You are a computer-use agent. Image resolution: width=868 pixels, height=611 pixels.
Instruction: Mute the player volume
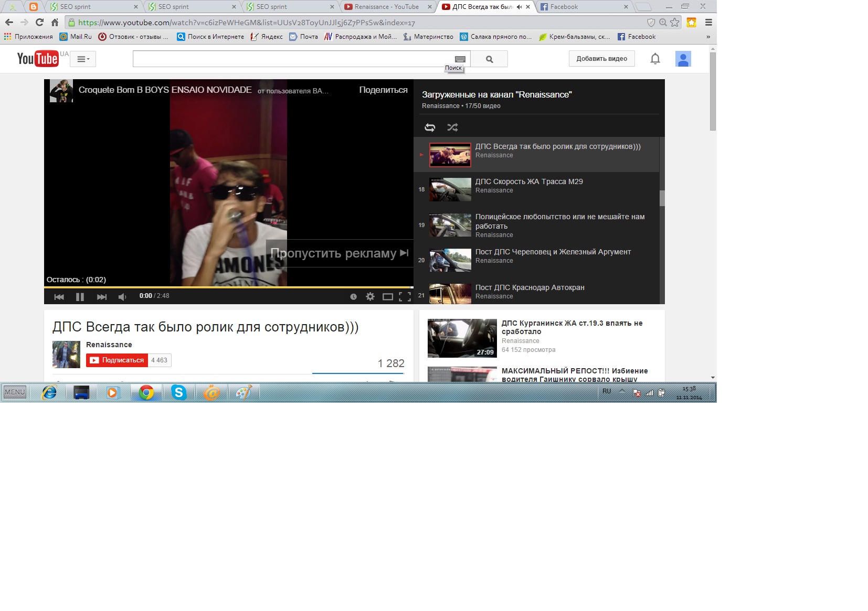point(122,297)
